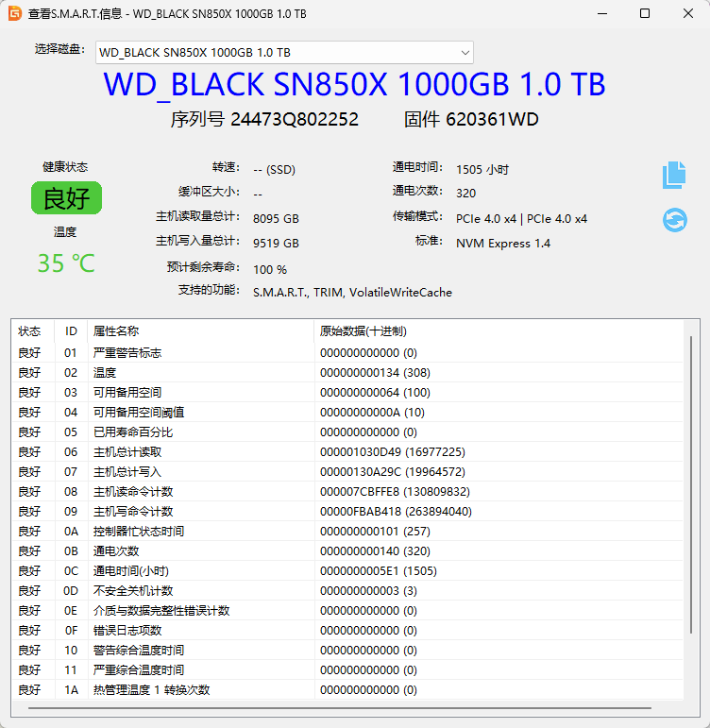Select the 0B 通电次数 table row
This screenshot has height=728, width=710.
pos(347,551)
